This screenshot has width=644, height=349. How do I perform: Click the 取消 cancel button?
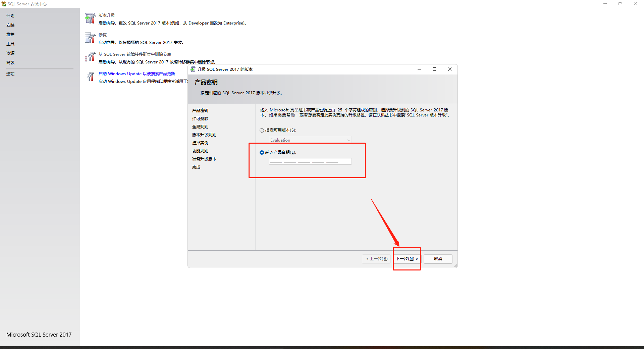438,259
